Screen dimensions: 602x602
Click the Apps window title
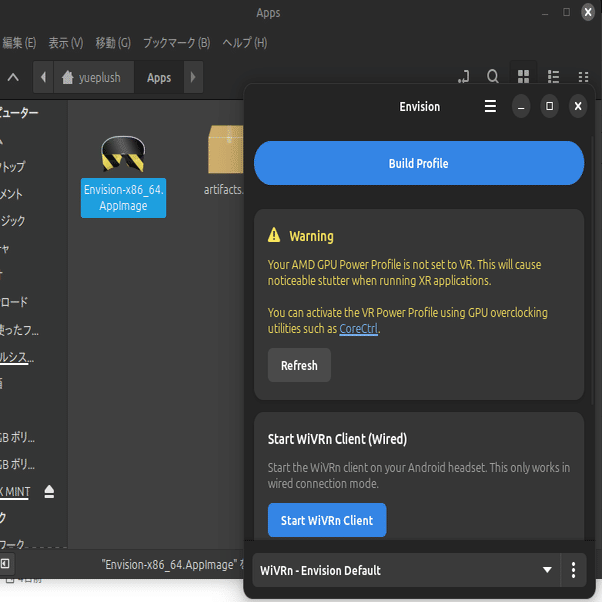click(268, 13)
